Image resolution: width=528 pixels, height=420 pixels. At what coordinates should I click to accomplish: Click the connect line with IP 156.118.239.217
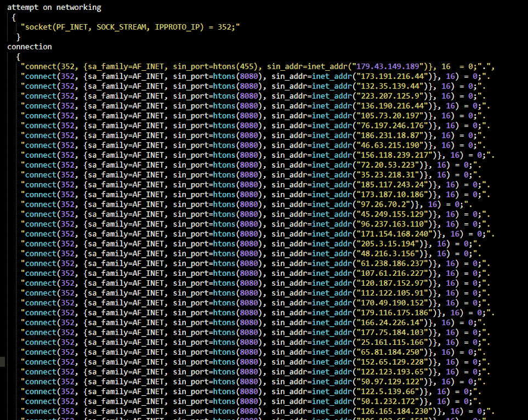[258, 155]
